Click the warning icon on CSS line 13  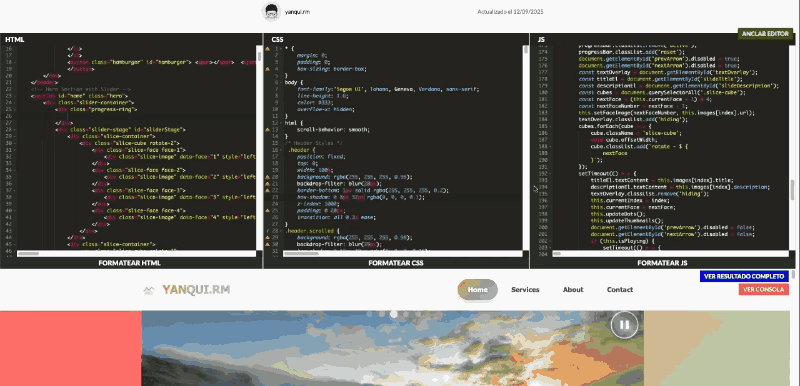pyautogui.click(x=267, y=130)
